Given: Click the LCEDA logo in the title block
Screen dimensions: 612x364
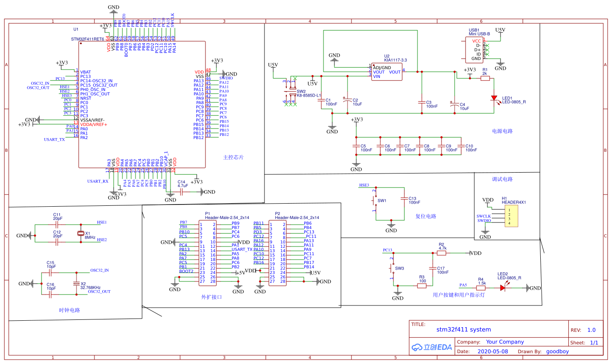Looking at the screenshot, I should 431,347.
